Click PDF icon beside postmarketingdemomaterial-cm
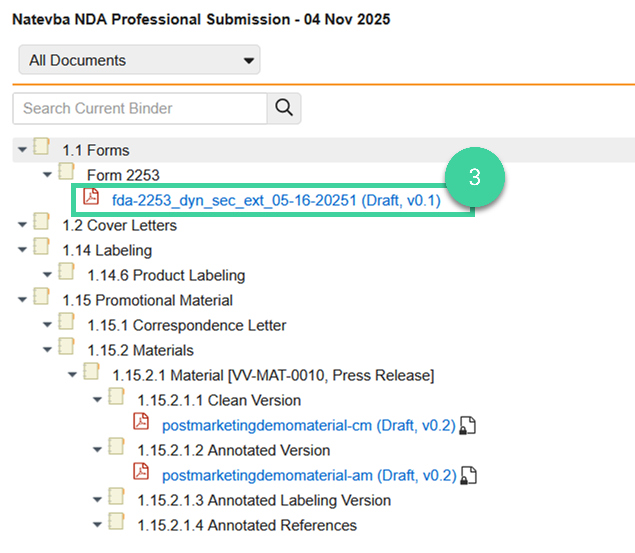The image size is (635, 553). (x=141, y=424)
